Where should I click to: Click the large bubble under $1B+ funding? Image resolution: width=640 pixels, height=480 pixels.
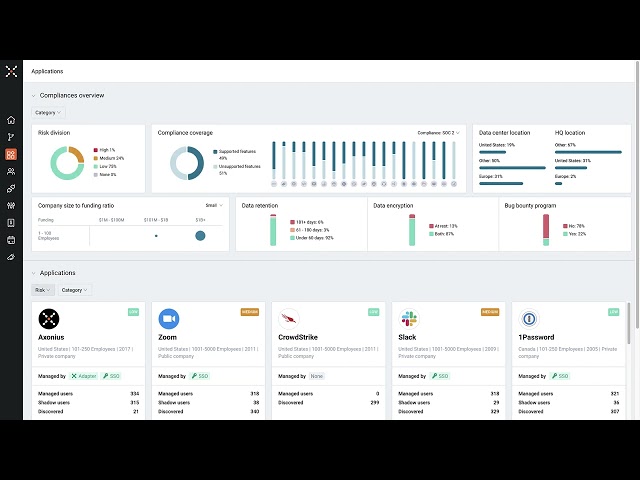click(200, 236)
